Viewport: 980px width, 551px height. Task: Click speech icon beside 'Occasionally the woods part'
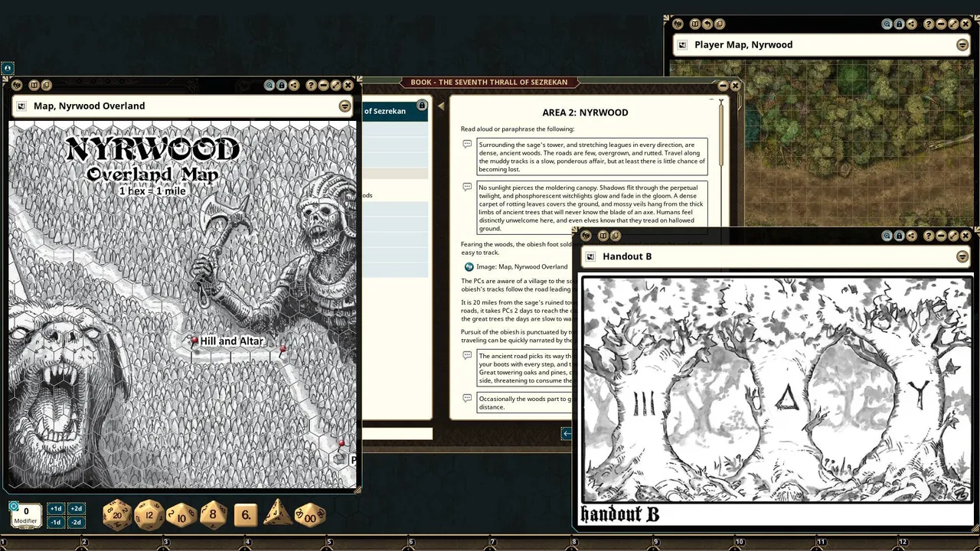pyautogui.click(x=467, y=398)
